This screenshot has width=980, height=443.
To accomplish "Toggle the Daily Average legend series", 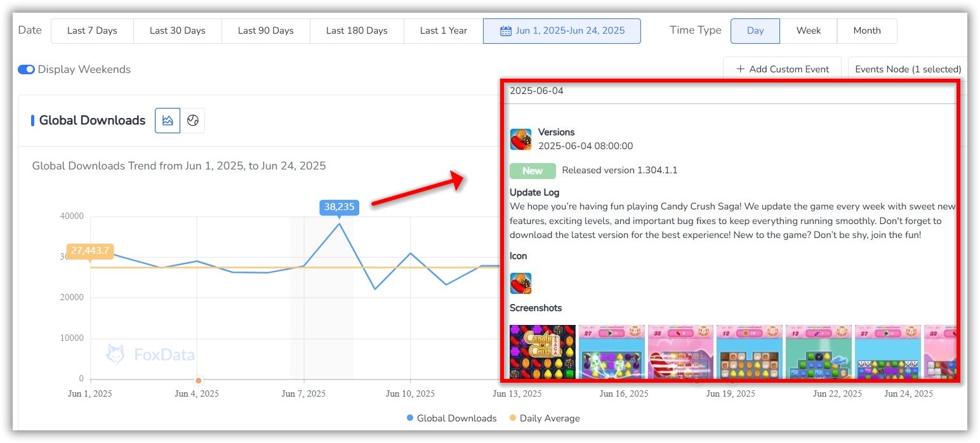I will point(545,418).
